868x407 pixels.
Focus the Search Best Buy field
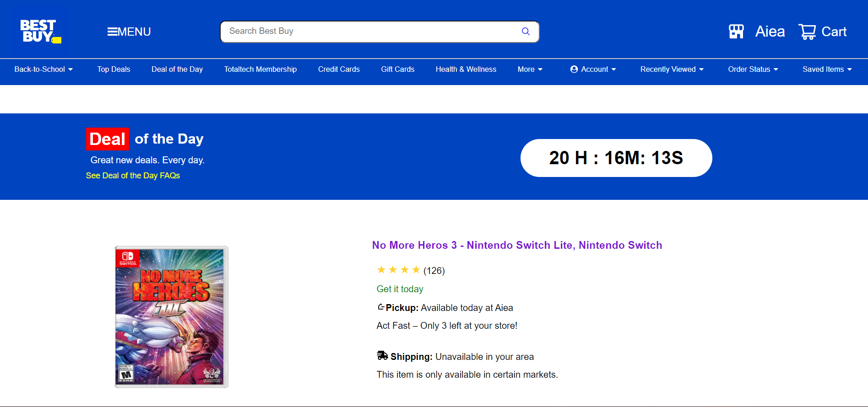coord(380,32)
